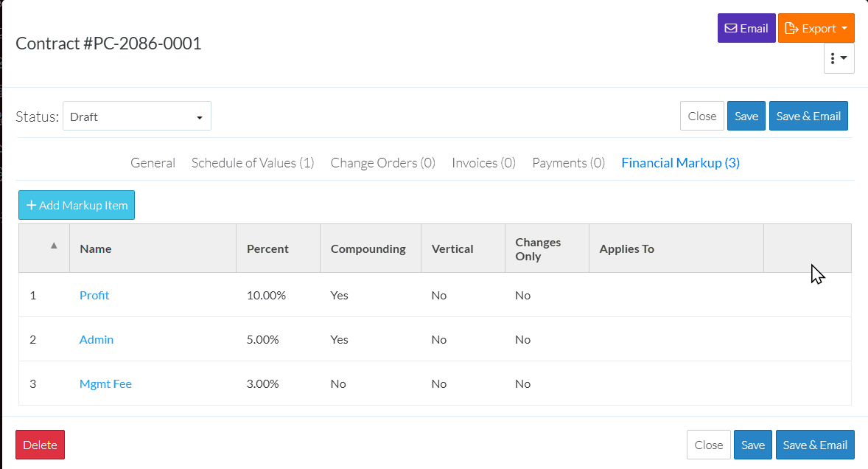
Task: View the Payments tab
Action: 568,163
